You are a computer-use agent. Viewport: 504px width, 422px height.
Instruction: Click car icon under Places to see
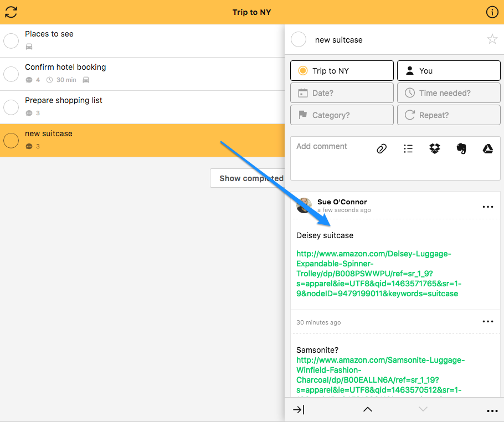(x=29, y=47)
